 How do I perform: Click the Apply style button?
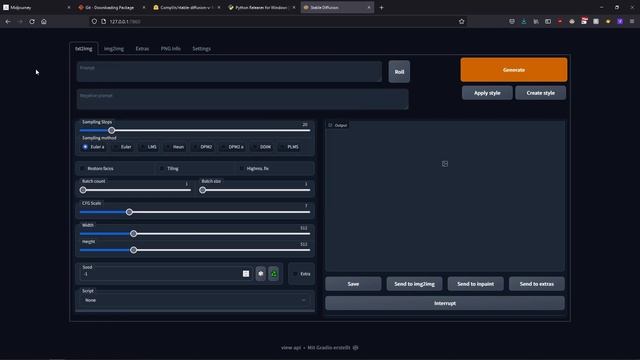(x=487, y=93)
